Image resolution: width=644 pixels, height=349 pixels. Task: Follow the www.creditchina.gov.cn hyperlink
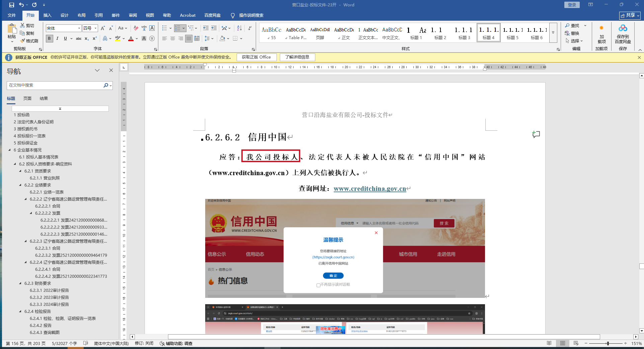(370, 189)
